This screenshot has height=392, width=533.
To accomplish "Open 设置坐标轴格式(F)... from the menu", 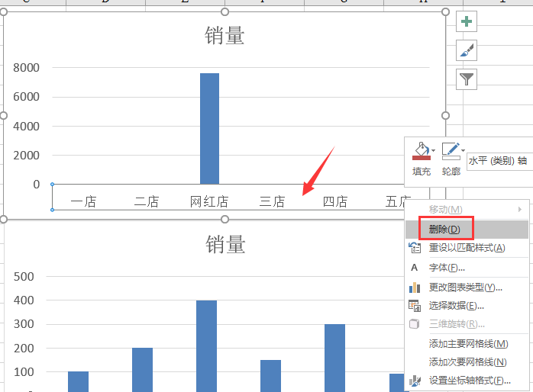I will tap(467, 381).
